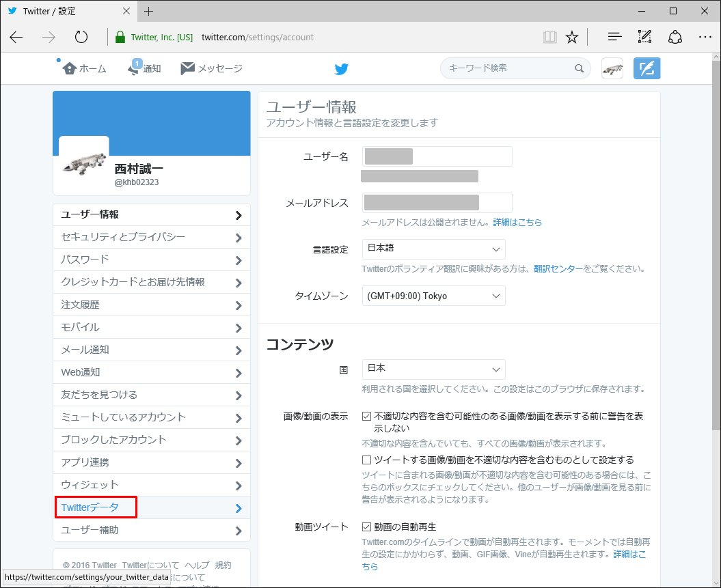Open the 言語設定 日本語 dropdown

click(x=433, y=249)
